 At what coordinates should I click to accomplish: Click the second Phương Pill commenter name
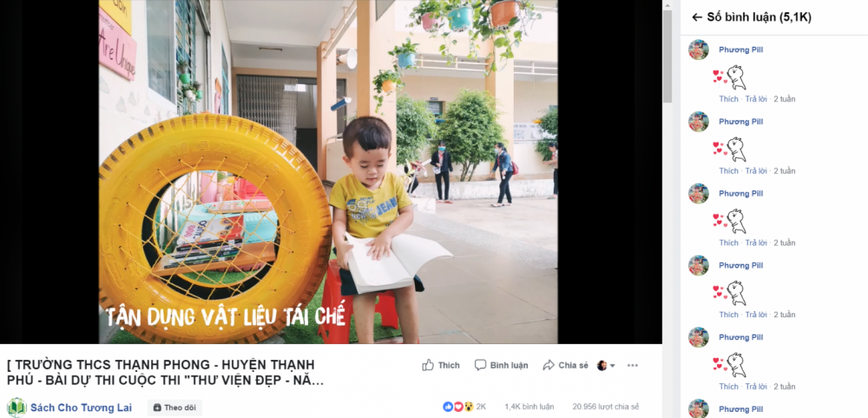[x=740, y=122]
